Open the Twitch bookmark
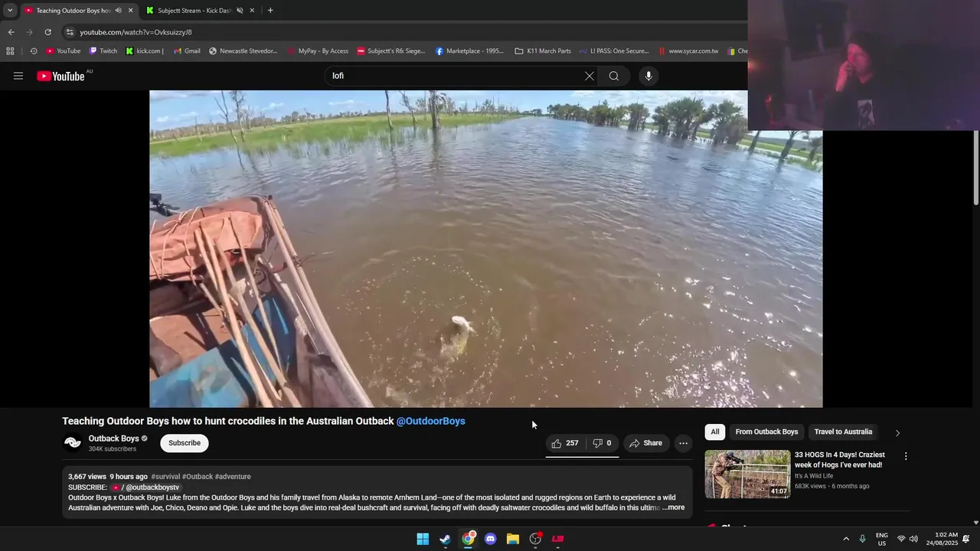Image resolution: width=980 pixels, height=551 pixels. (103, 51)
